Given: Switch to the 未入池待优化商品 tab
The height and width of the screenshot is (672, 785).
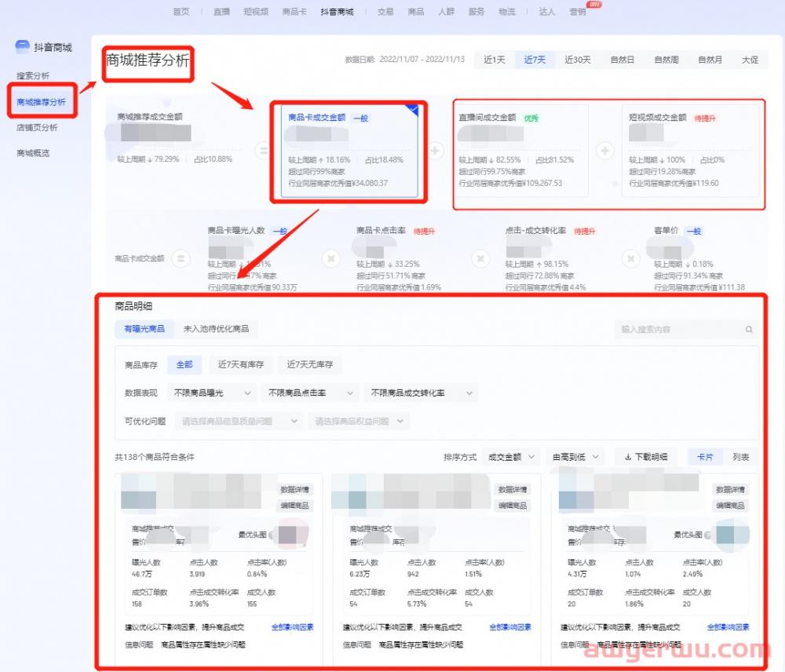Looking at the screenshot, I should coord(215,329).
